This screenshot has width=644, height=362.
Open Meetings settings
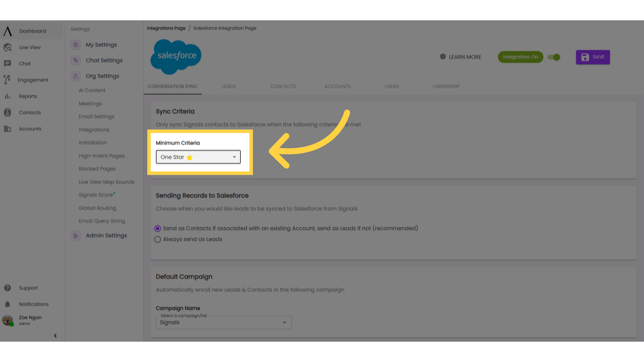(90, 104)
